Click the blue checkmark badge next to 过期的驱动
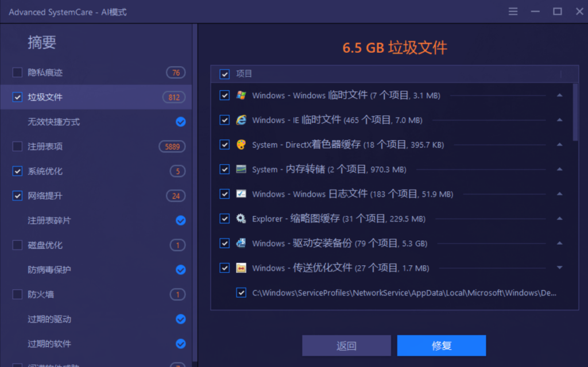 (x=181, y=319)
